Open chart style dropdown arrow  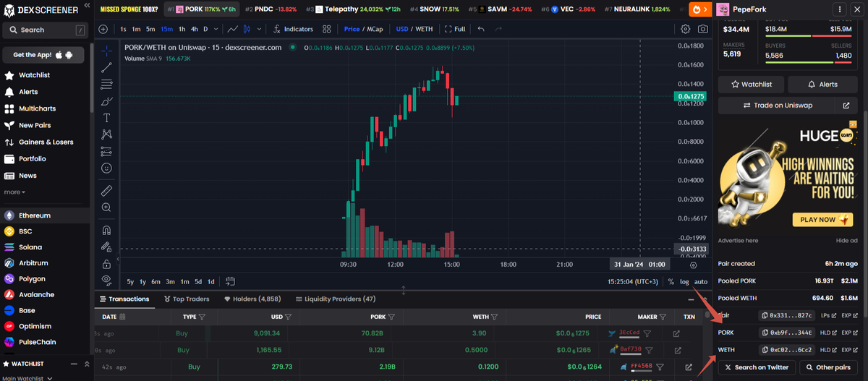coord(260,29)
